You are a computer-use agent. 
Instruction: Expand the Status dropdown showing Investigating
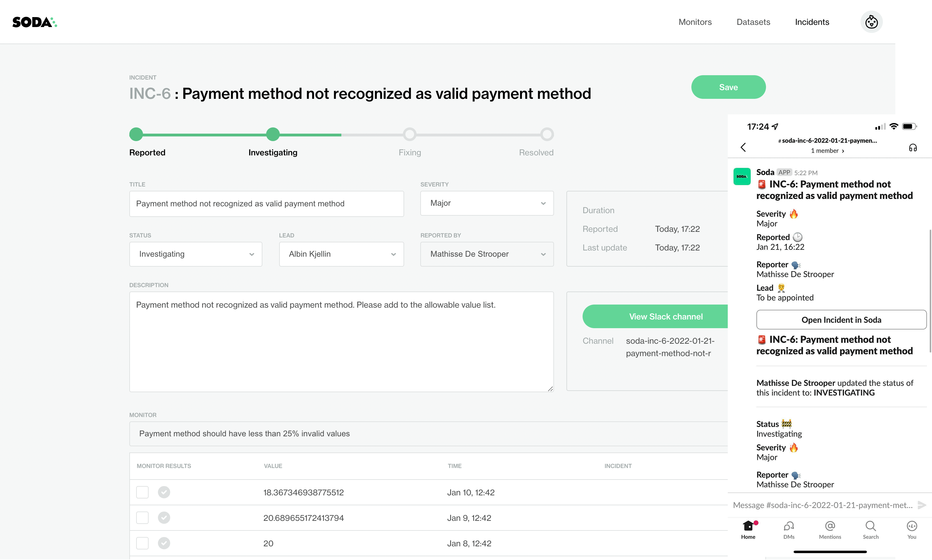(196, 254)
